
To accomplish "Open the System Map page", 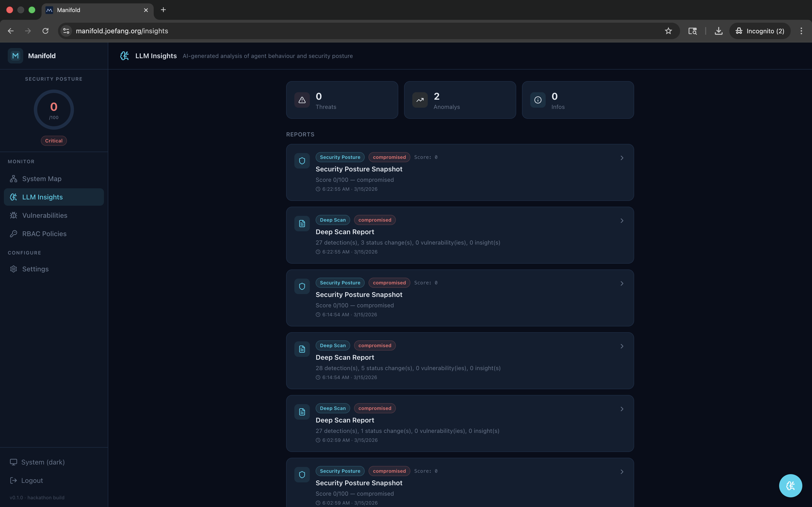I will click(x=42, y=179).
